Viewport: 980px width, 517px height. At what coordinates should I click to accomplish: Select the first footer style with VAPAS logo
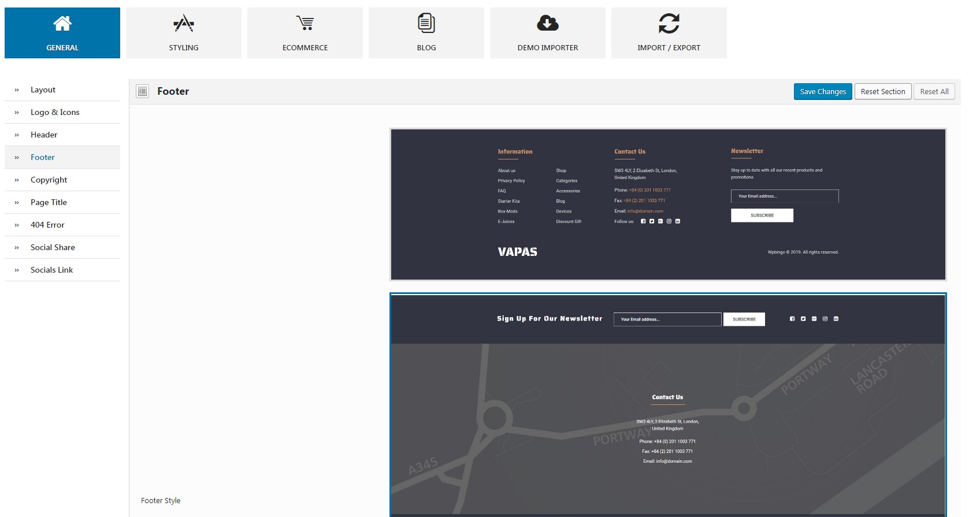[x=668, y=204]
